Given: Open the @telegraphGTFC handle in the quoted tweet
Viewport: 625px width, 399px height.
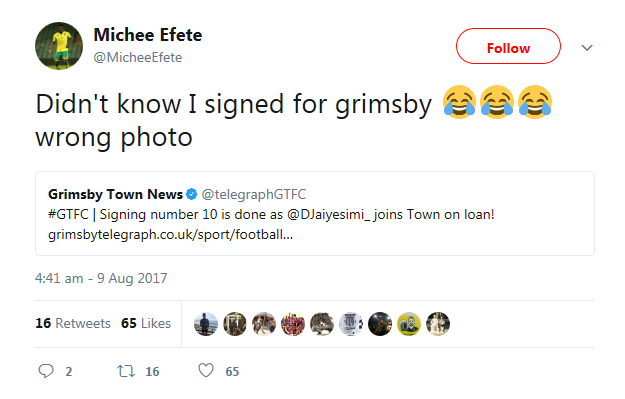Looking at the screenshot, I should point(254,194).
